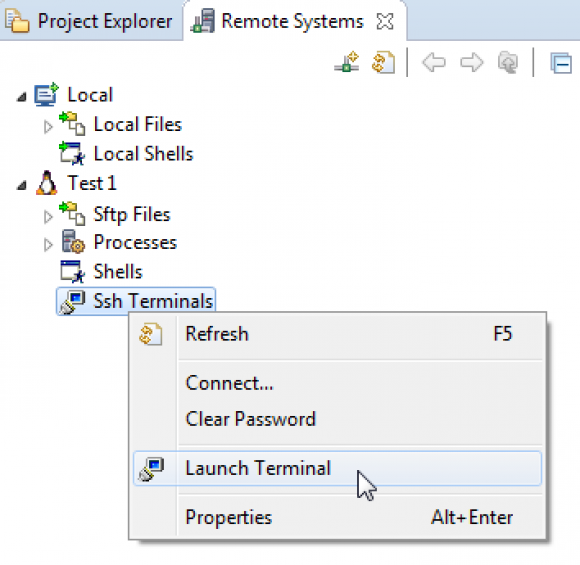Click the move up one level icon

[x=508, y=62]
